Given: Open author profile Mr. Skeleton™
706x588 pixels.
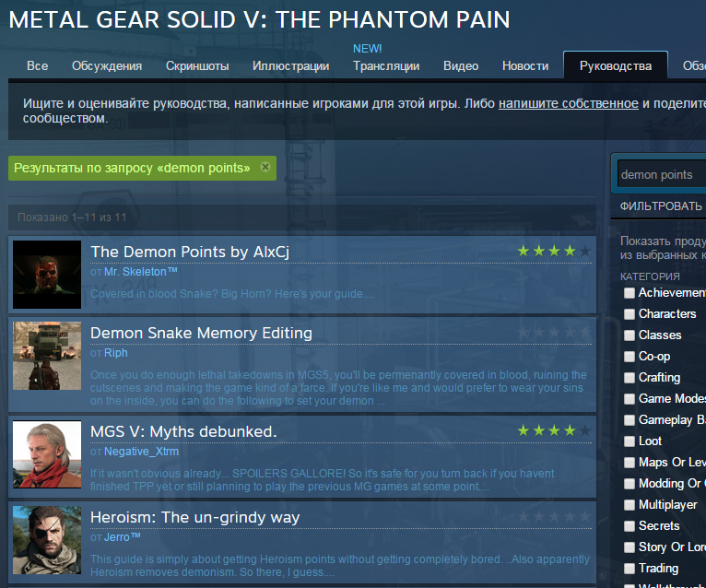Looking at the screenshot, I should 141,272.
